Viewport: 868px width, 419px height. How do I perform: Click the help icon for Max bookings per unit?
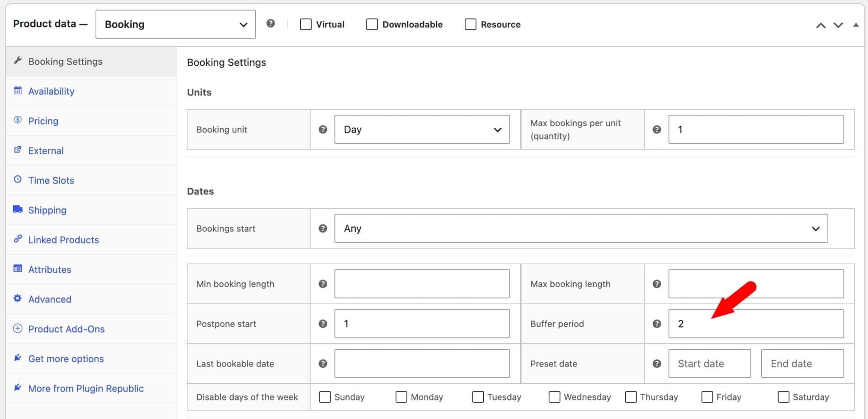(x=657, y=129)
